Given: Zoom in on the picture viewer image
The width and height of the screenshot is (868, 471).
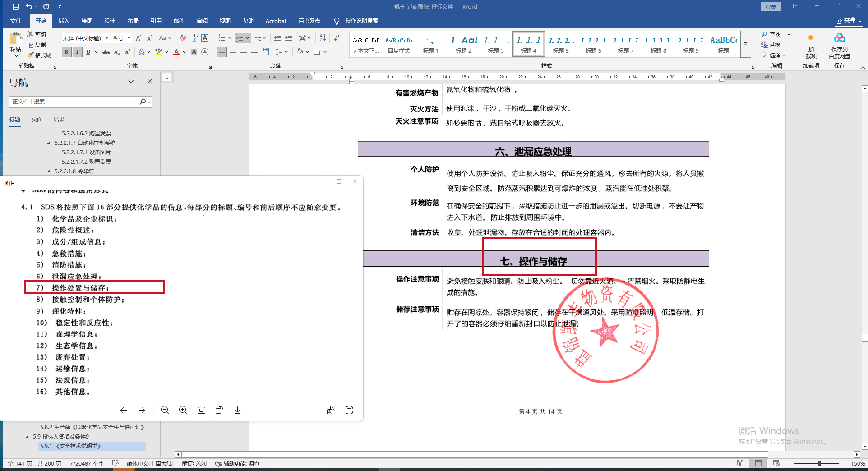Looking at the screenshot, I should tap(183, 410).
